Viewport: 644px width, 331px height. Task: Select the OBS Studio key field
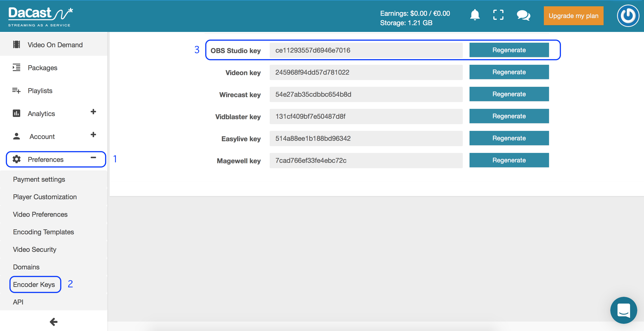(366, 50)
